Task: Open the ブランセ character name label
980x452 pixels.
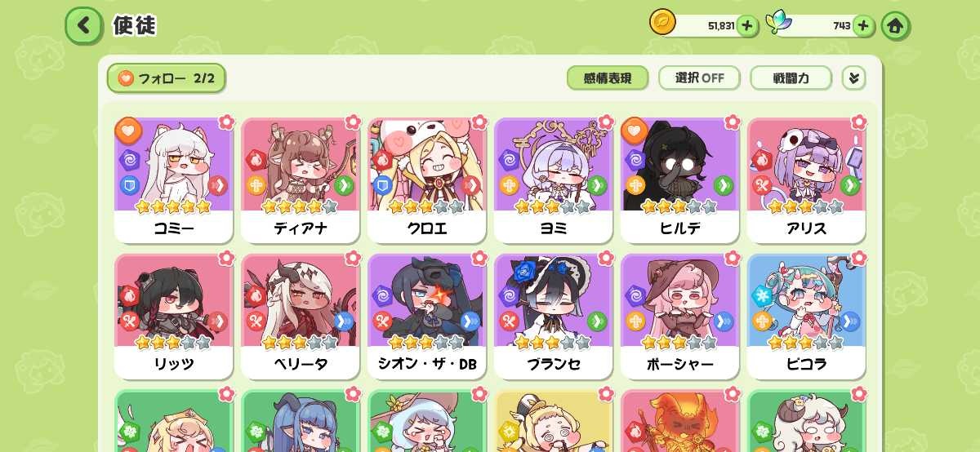Action: (x=554, y=364)
